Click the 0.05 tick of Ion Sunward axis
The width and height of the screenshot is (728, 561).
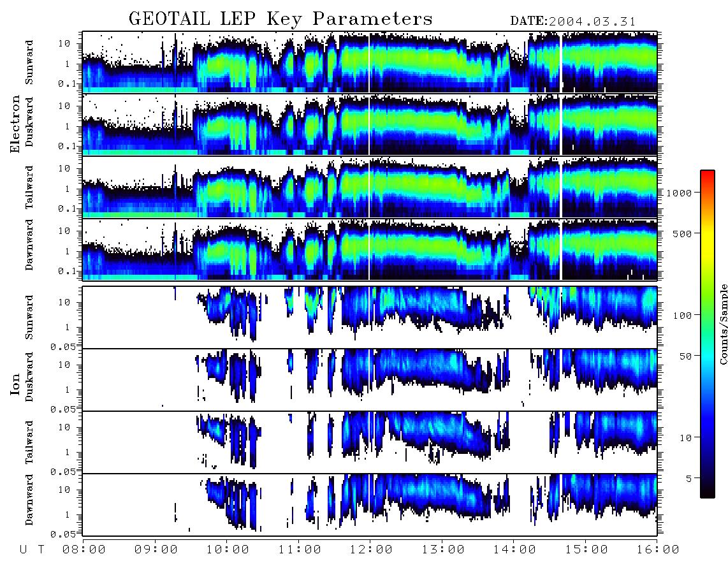click(x=63, y=346)
